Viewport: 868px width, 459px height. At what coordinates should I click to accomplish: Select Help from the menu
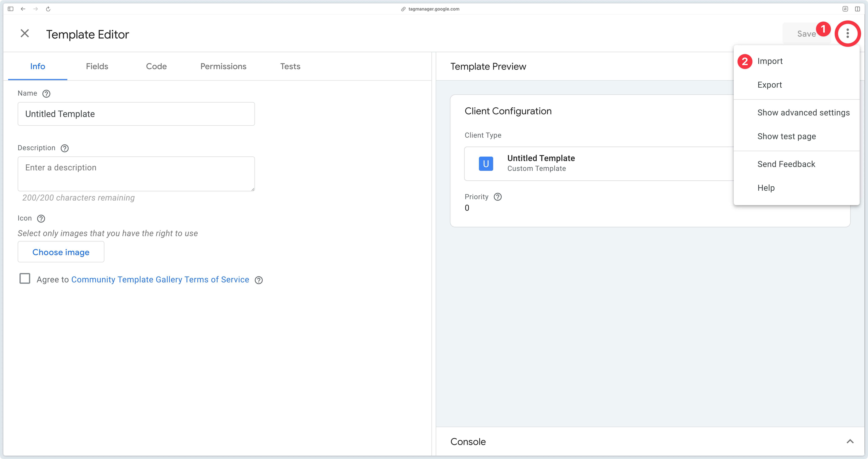pos(797,188)
